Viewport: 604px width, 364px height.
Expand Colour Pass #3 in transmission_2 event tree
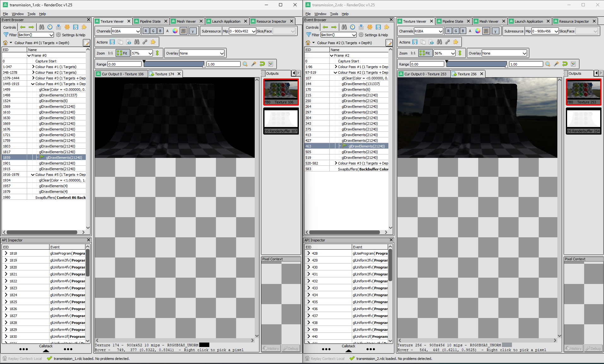336,163
